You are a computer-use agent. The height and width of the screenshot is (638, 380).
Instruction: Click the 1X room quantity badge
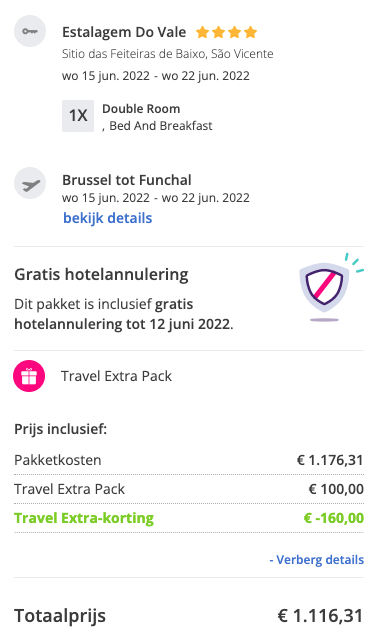78,116
